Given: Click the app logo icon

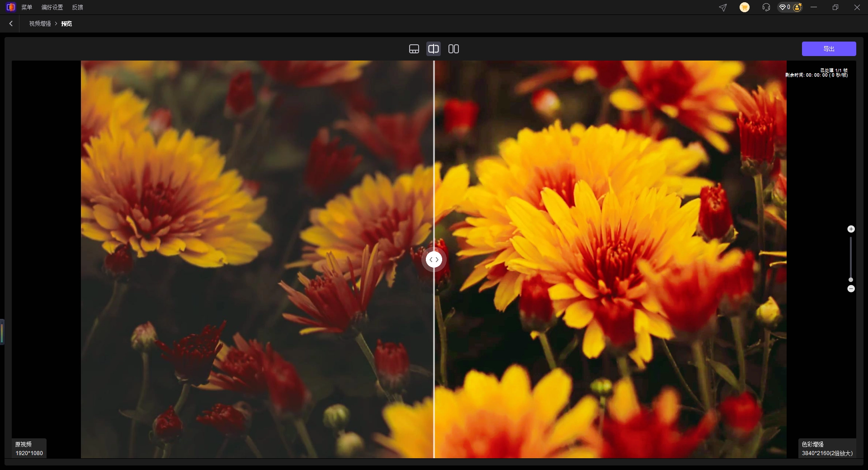Looking at the screenshot, I should (x=10, y=7).
